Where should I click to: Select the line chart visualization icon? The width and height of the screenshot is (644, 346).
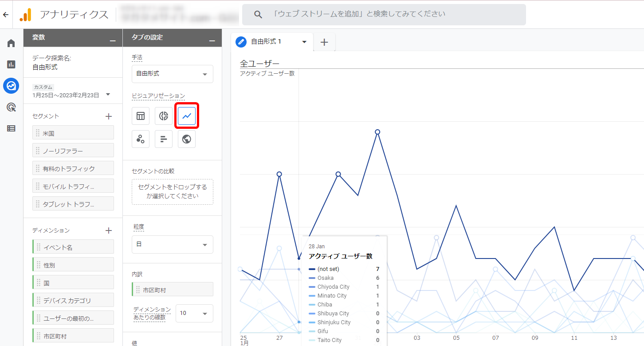click(x=187, y=116)
